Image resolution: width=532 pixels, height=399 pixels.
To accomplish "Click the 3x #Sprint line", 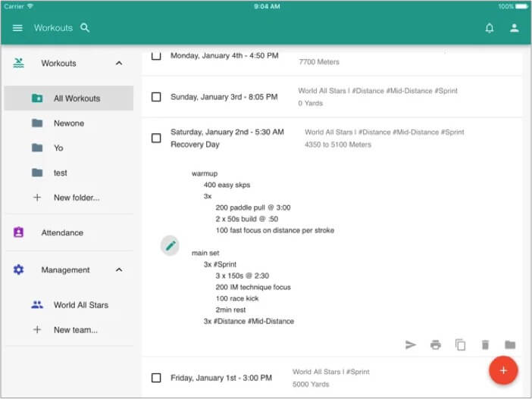I will (220, 264).
